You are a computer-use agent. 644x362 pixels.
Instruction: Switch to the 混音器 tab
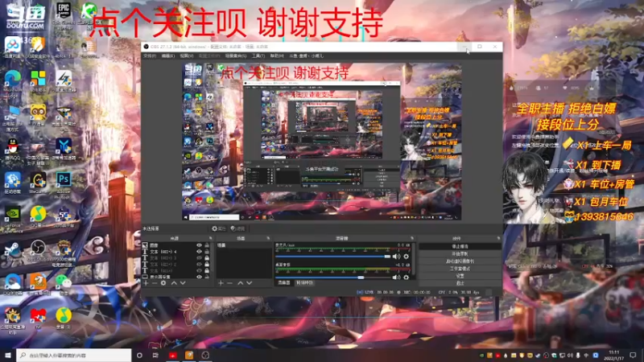tap(284, 283)
